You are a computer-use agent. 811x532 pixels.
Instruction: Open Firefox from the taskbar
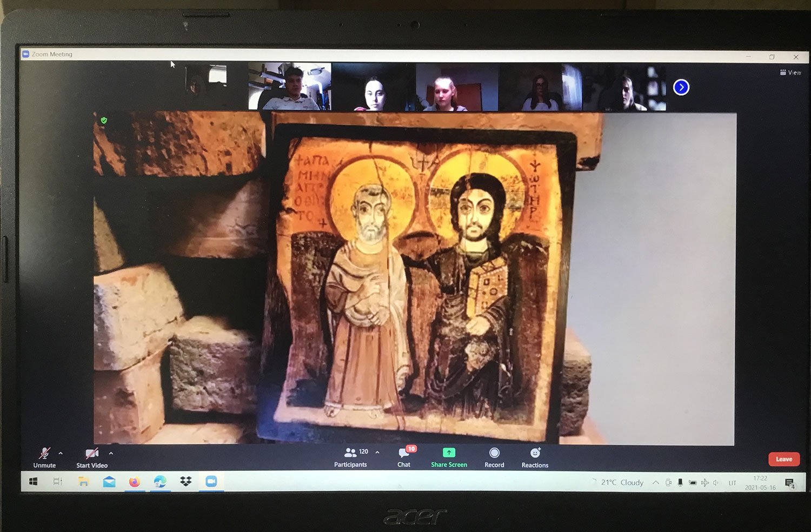click(x=135, y=481)
